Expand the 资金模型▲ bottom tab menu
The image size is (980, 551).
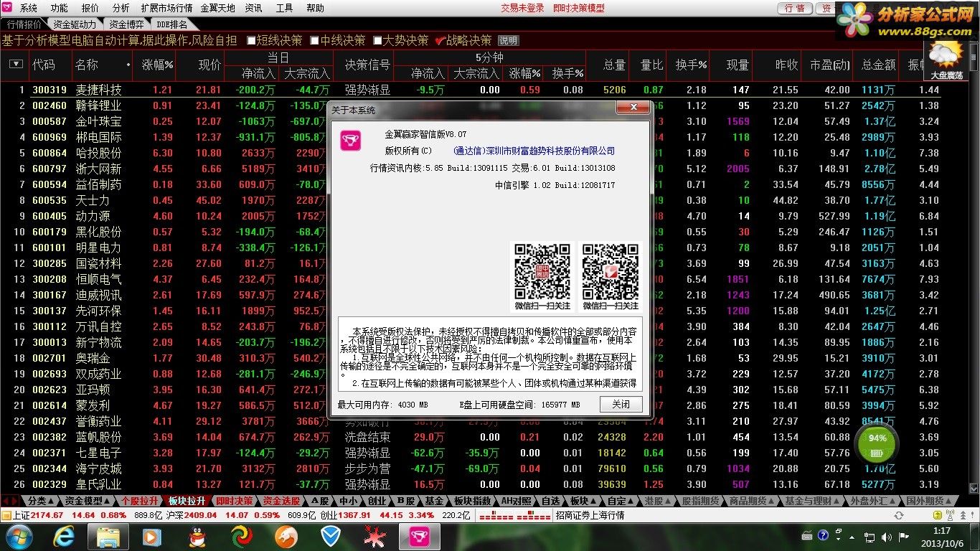point(88,501)
